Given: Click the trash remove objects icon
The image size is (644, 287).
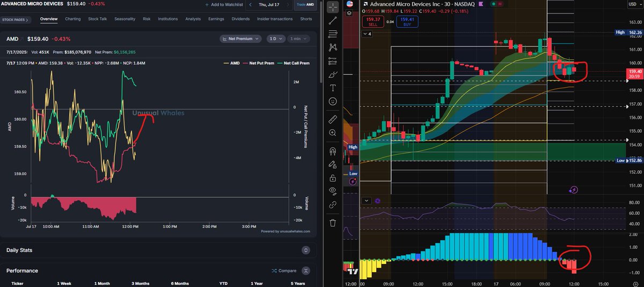Looking at the screenshot, I should [x=333, y=222].
